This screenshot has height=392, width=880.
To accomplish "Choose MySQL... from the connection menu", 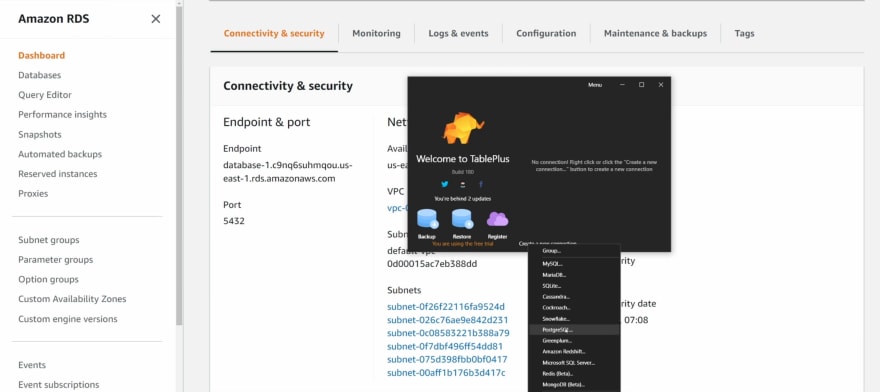I will pyautogui.click(x=574, y=263).
